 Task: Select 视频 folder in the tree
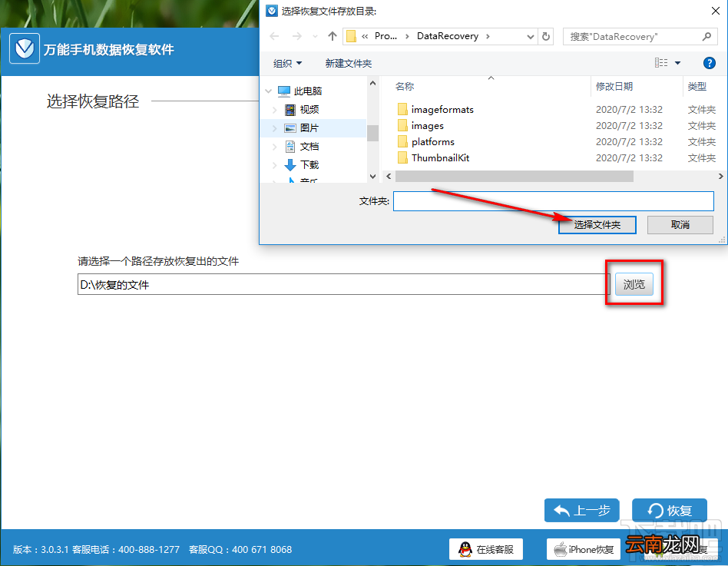pos(309,110)
